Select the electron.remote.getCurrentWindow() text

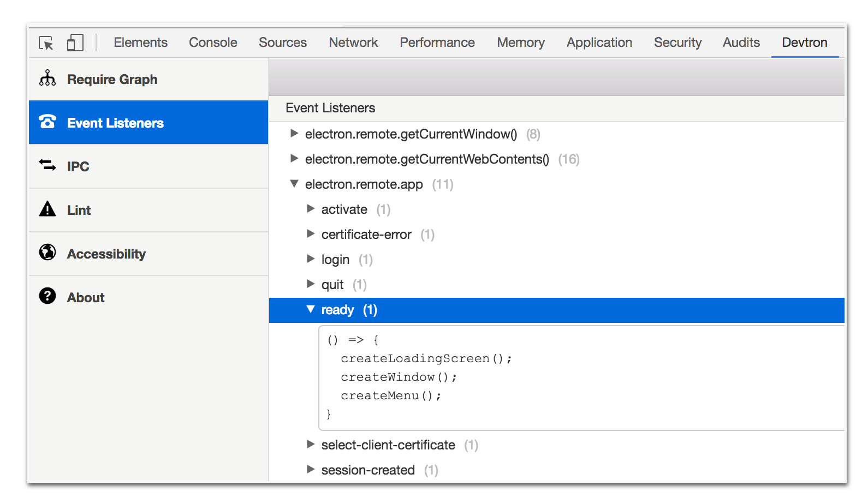pos(411,134)
